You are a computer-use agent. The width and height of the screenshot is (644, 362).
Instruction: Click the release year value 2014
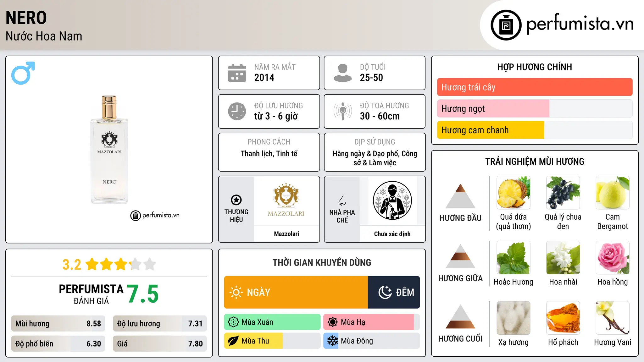pos(264,78)
